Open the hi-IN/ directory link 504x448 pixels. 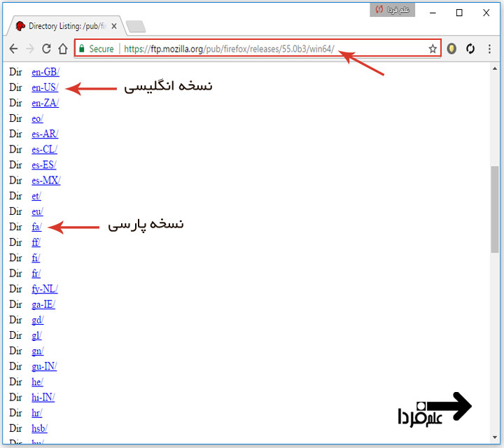pos(43,397)
